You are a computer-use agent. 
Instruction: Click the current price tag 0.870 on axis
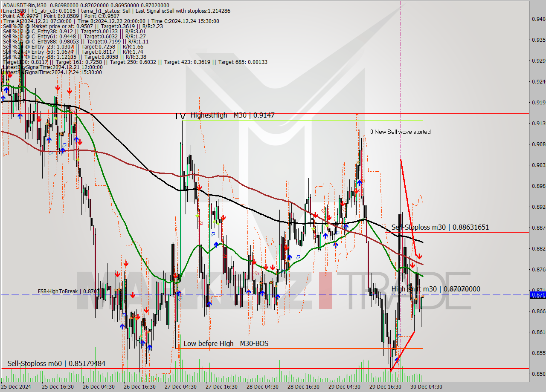pos(537,294)
